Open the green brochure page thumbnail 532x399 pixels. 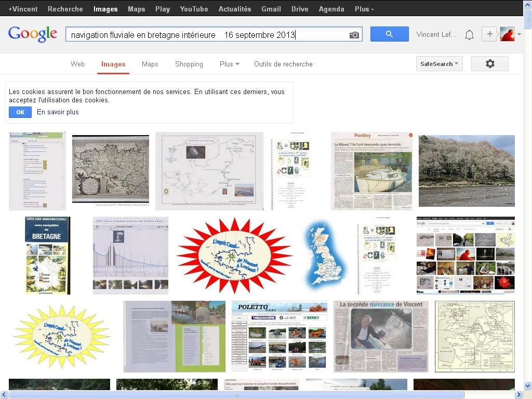(175, 337)
